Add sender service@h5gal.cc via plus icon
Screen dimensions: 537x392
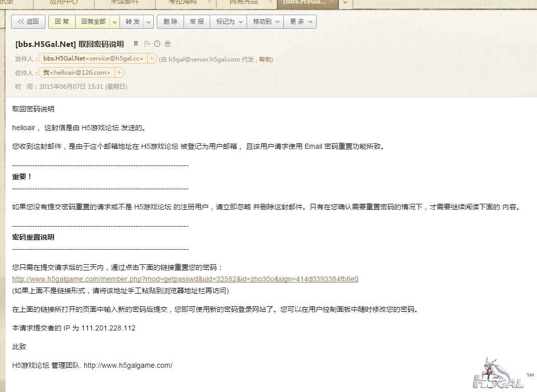click(x=152, y=59)
